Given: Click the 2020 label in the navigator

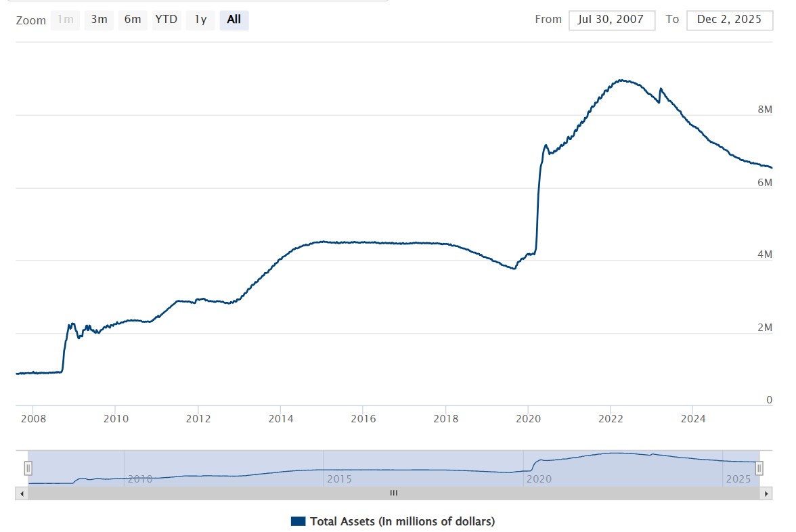Looking at the screenshot, I should coord(539,479).
